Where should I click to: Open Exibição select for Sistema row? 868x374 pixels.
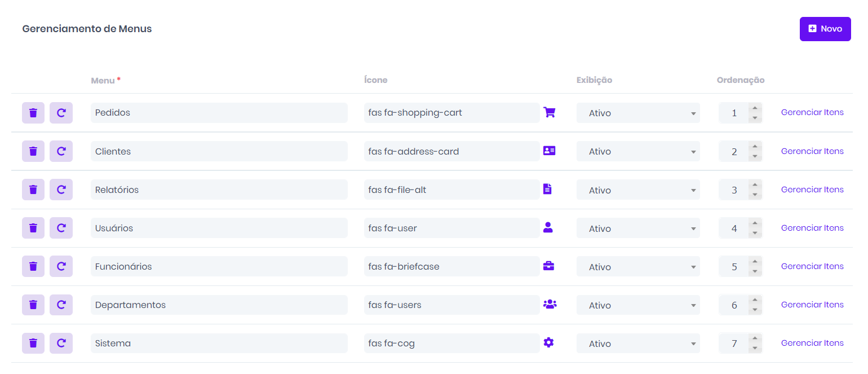coord(637,344)
